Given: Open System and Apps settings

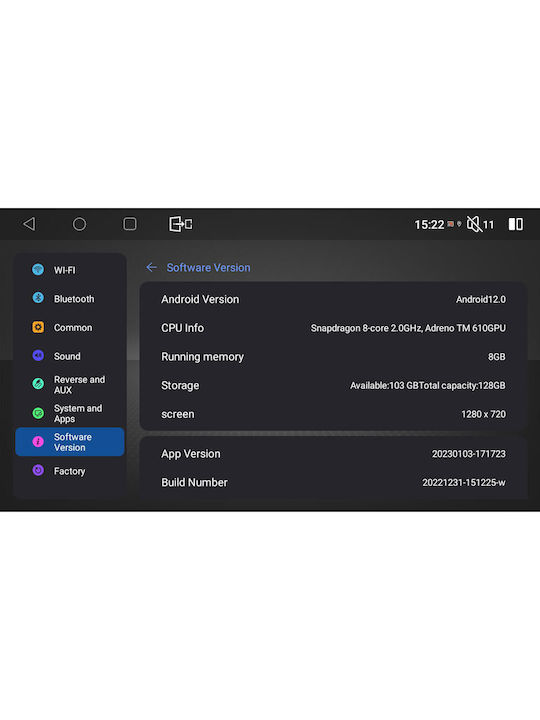Looking at the screenshot, I should (x=70, y=413).
